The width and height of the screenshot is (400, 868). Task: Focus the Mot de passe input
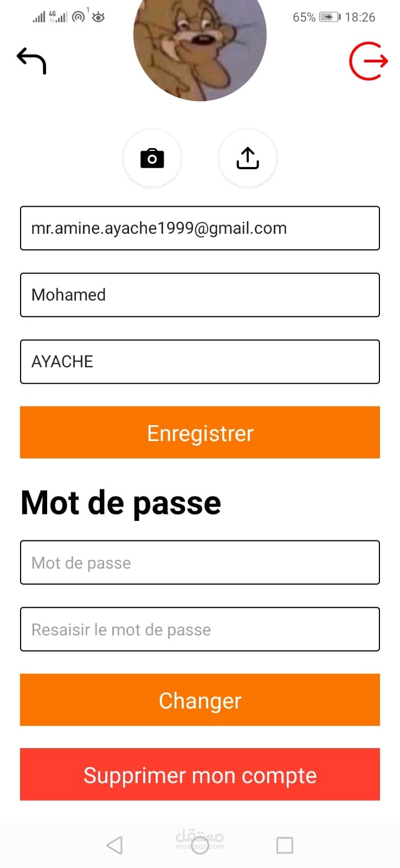click(199, 563)
